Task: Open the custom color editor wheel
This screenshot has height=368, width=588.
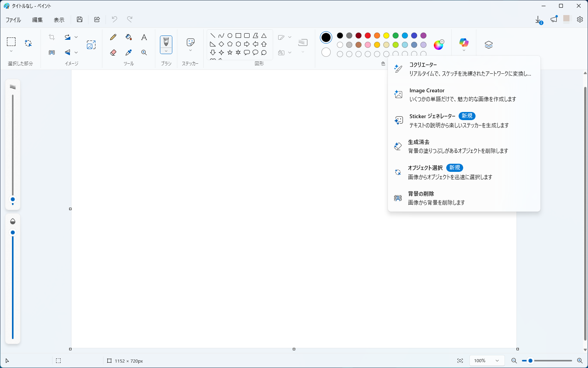Action: (x=438, y=45)
